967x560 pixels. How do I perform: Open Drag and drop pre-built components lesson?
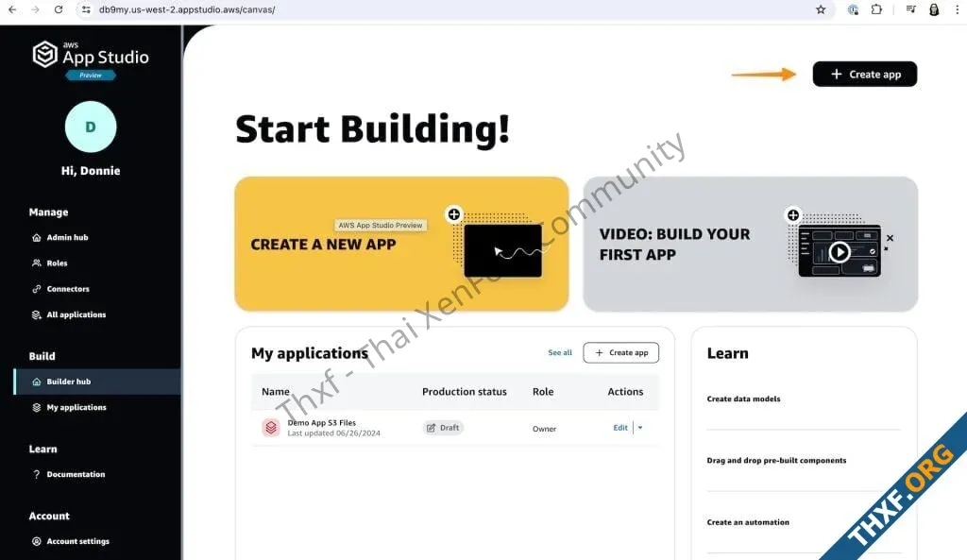pyautogui.click(x=776, y=461)
